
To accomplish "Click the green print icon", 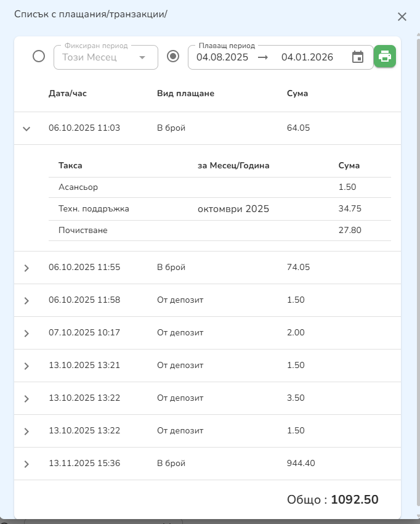I will [x=385, y=57].
